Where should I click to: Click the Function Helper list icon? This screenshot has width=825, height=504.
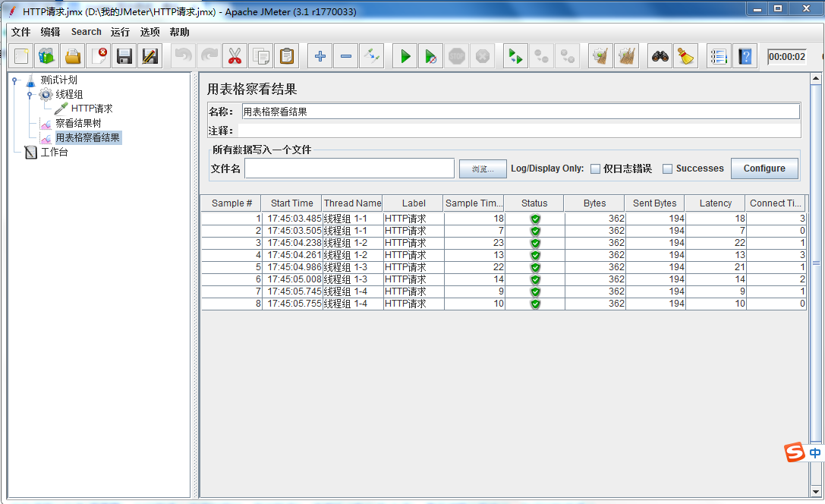719,56
